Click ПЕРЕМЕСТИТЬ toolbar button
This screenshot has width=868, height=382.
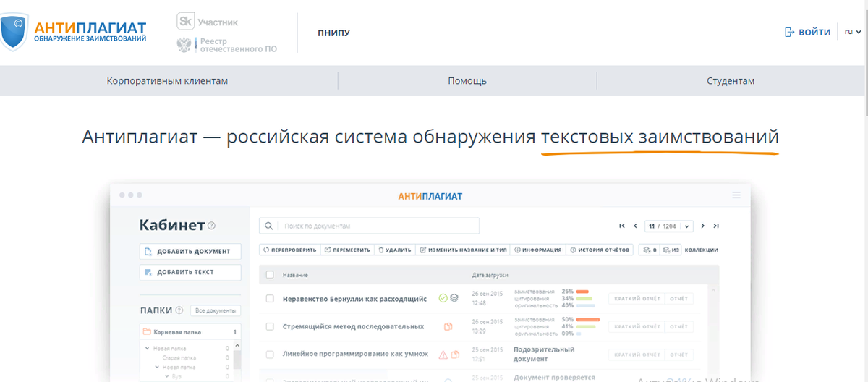[346, 250]
